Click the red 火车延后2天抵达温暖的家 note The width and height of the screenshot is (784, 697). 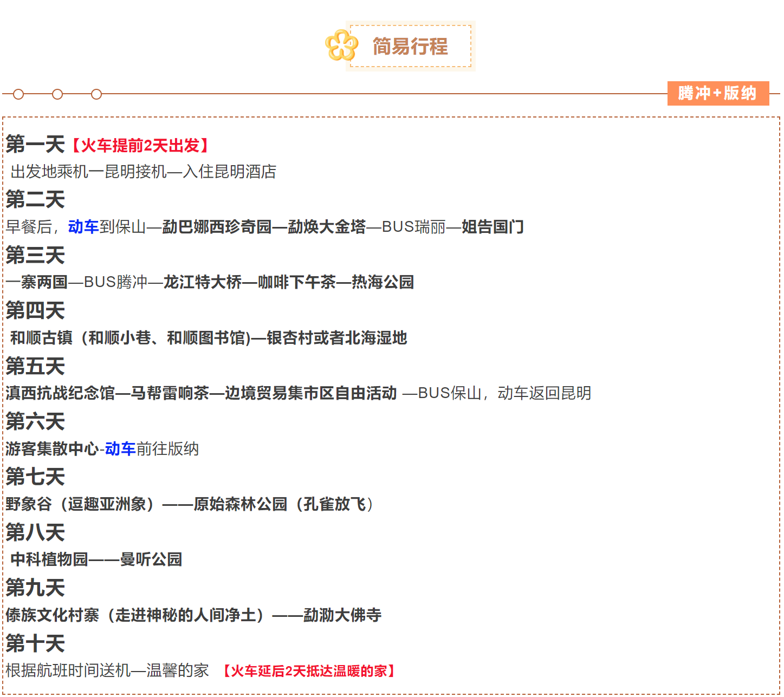(309, 671)
